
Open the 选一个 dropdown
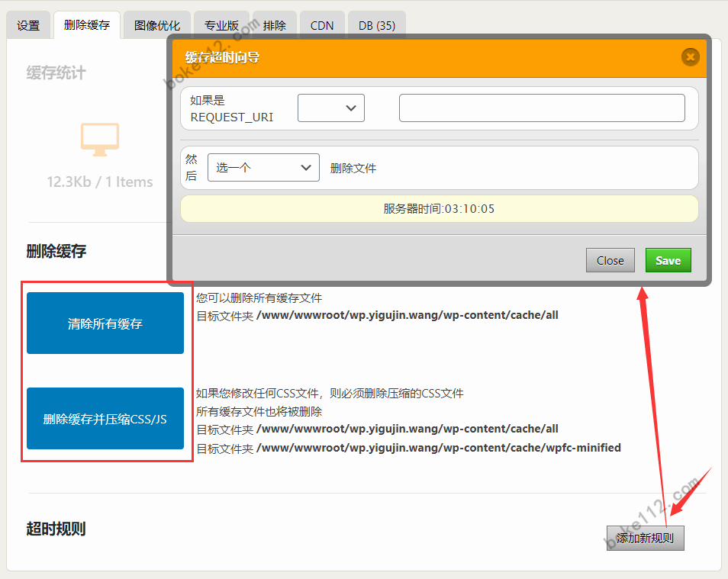tap(263, 168)
